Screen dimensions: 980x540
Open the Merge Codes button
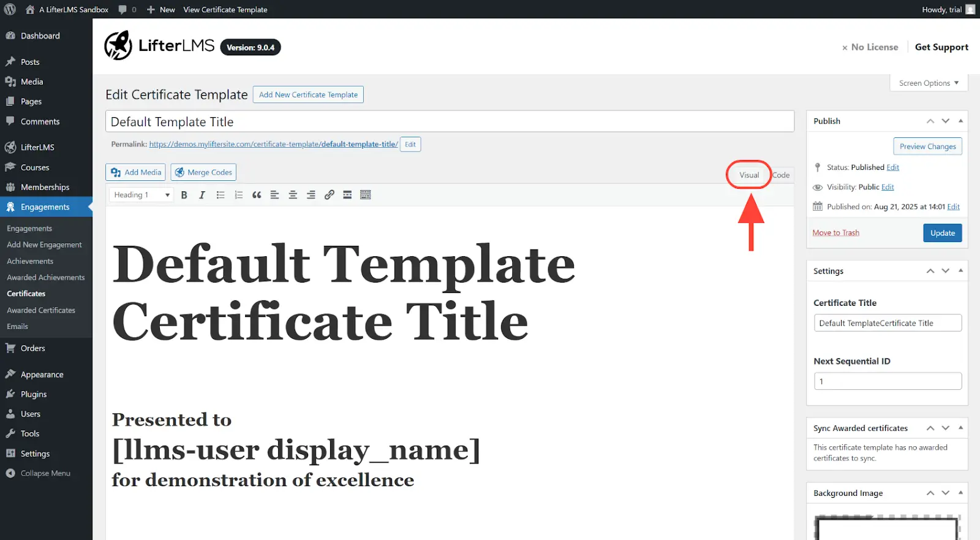(203, 172)
